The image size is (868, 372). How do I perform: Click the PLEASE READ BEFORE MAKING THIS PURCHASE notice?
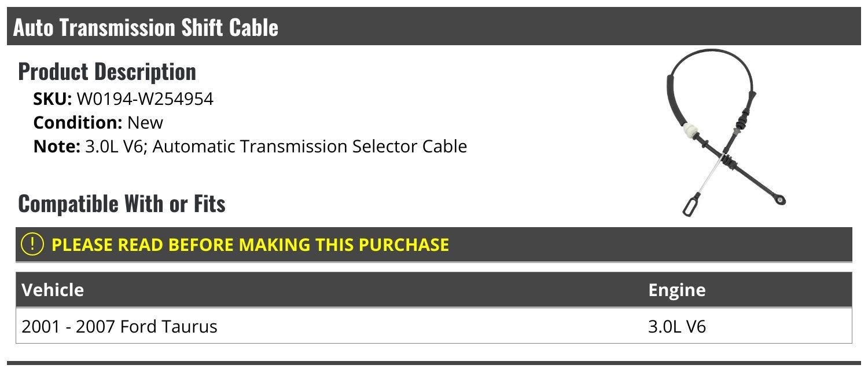click(250, 245)
